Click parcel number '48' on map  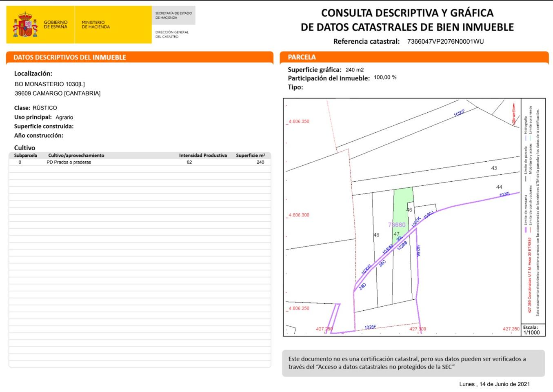pyautogui.click(x=376, y=235)
